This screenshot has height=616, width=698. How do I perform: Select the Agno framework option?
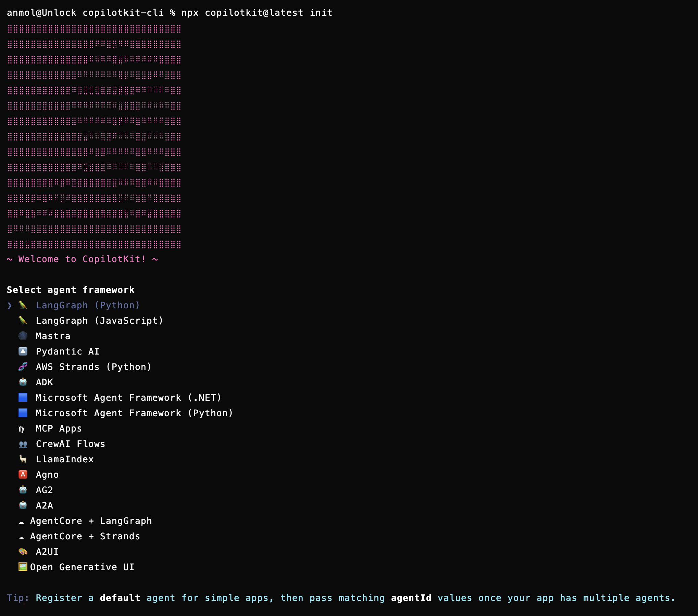click(x=47, y=475)
